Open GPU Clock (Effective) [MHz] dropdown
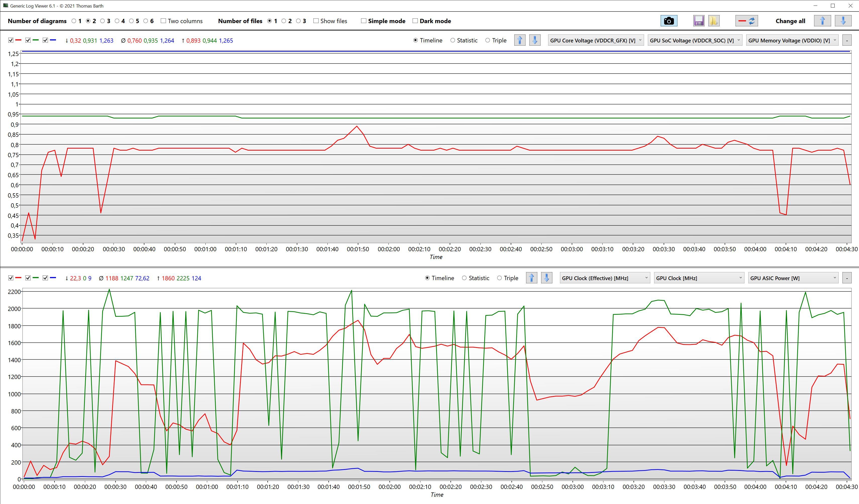This screenshot has width=859, height=504. 605,278
